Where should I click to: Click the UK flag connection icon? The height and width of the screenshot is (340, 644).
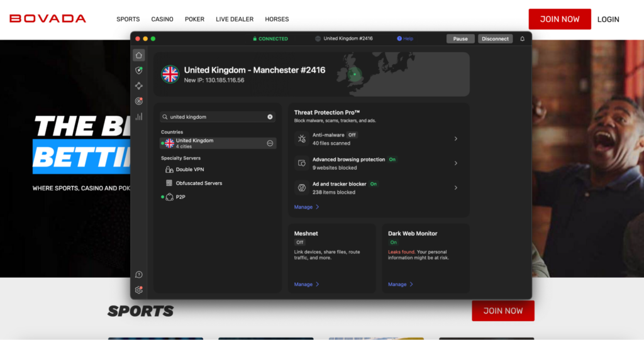point(170,74)
